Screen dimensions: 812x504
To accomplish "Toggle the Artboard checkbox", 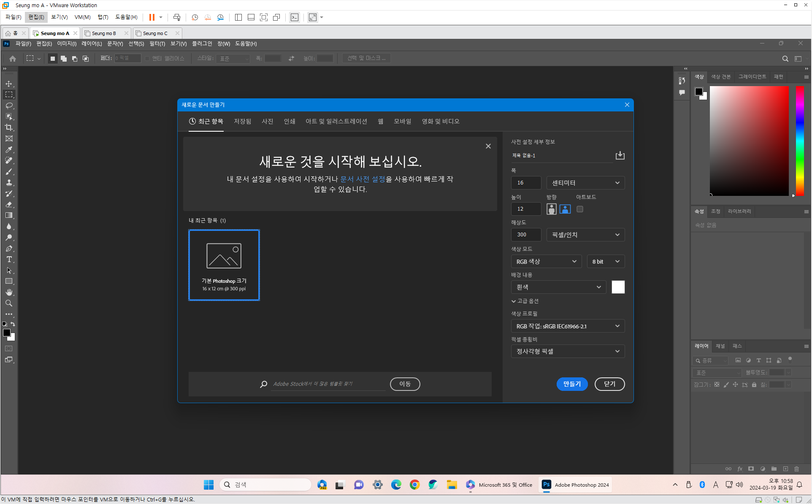I will tap(580, 209).
